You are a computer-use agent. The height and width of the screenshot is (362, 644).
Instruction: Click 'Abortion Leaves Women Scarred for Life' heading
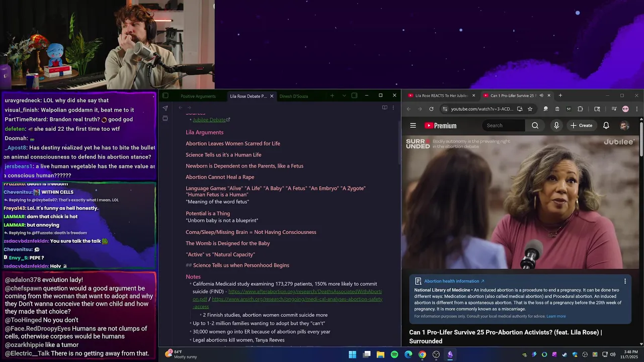click(x=233, y=143)
